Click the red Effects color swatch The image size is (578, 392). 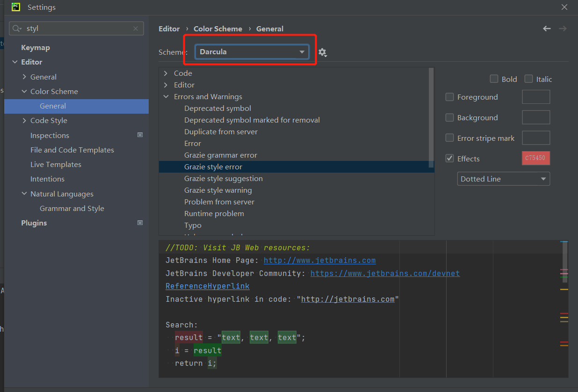tap(535, 158)
